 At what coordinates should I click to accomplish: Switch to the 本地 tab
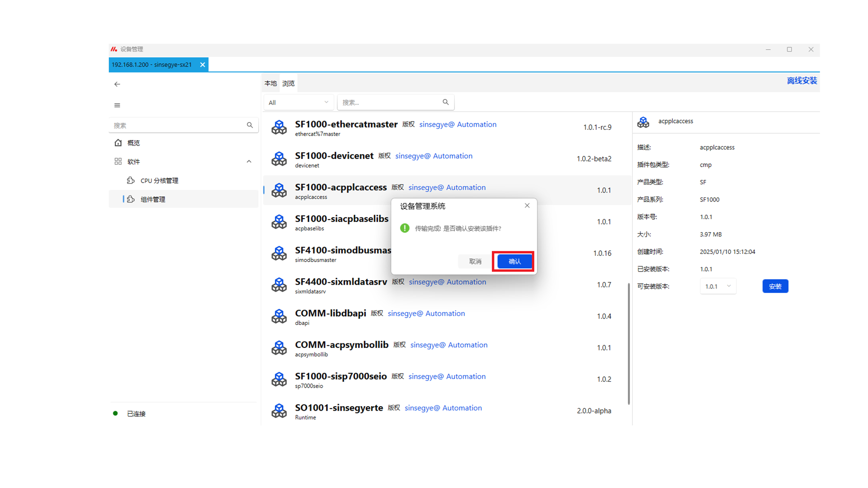click(x=270, y=84)
